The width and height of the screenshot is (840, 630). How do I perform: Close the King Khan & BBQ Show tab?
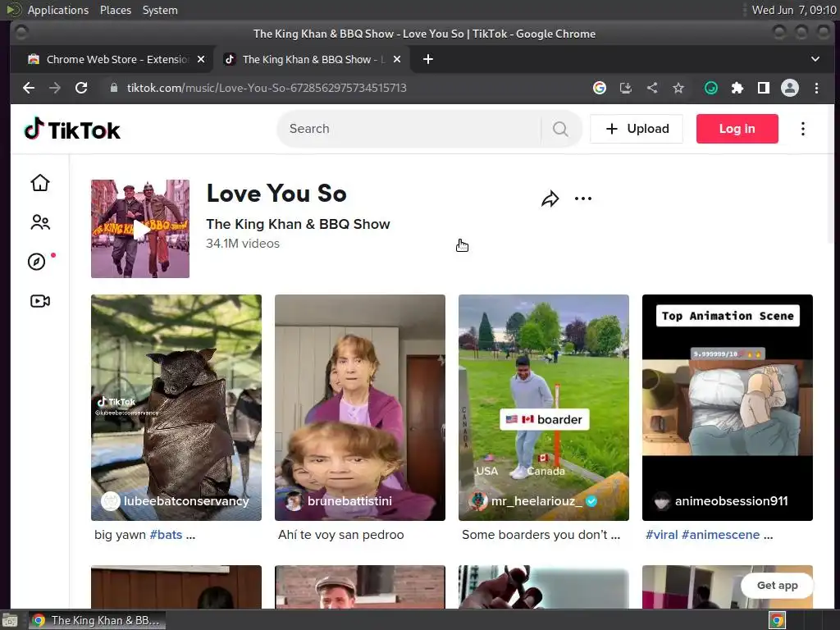[397, 59]
